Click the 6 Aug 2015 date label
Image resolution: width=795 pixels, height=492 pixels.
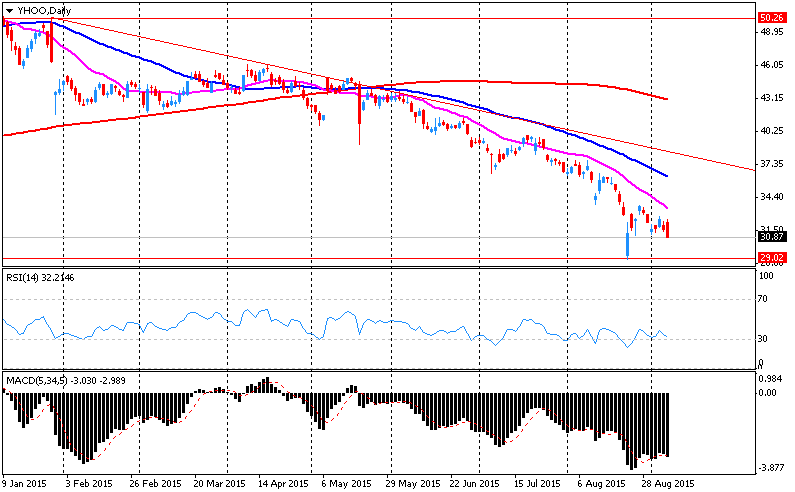point(602,484)
